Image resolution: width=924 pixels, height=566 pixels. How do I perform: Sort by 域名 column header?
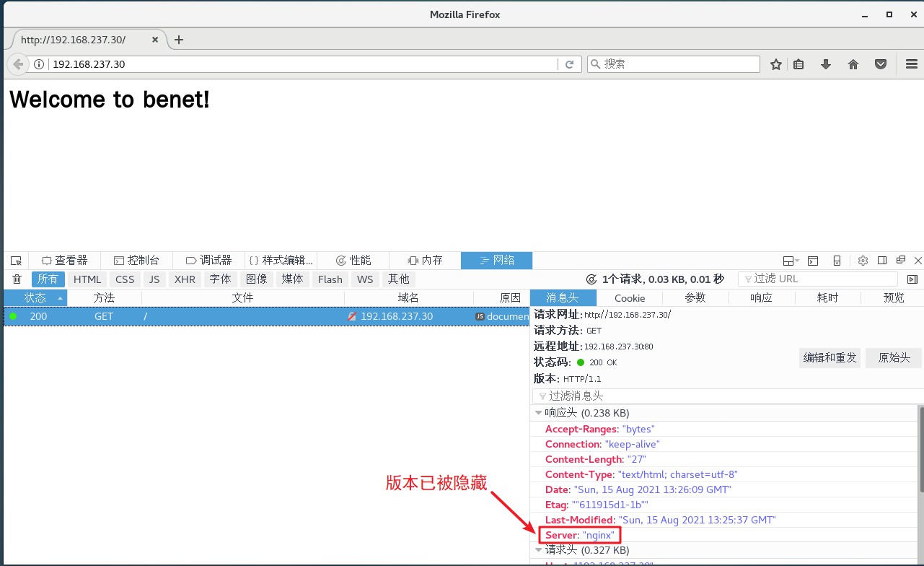(x=408, y=297)
